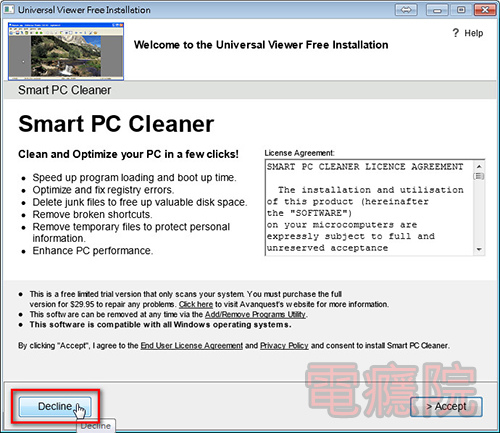Click the license agreement scrollbar thumb
This screenshot has height=433, width=500.
(479, 176)
